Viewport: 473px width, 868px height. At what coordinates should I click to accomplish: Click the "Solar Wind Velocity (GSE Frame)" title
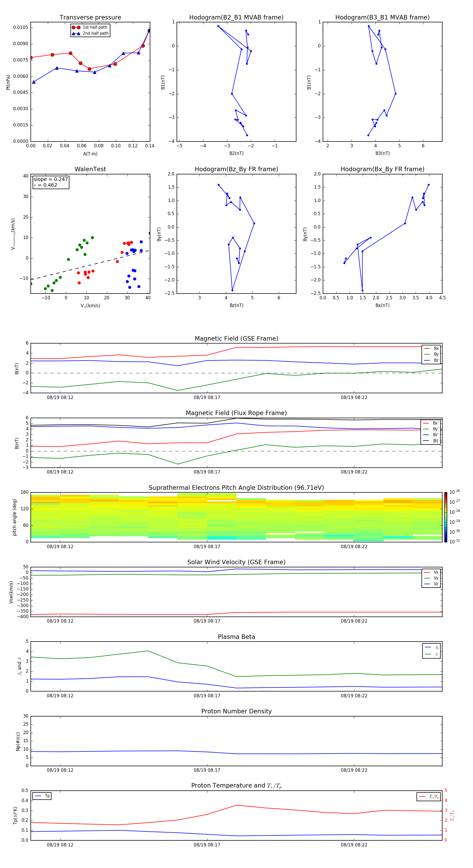pos(236,562)
